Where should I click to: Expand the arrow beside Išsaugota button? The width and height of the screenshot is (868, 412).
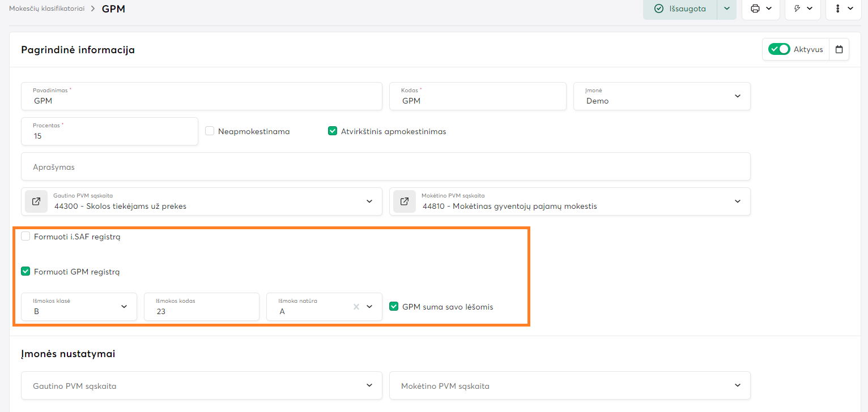click(x=727, y=8)
